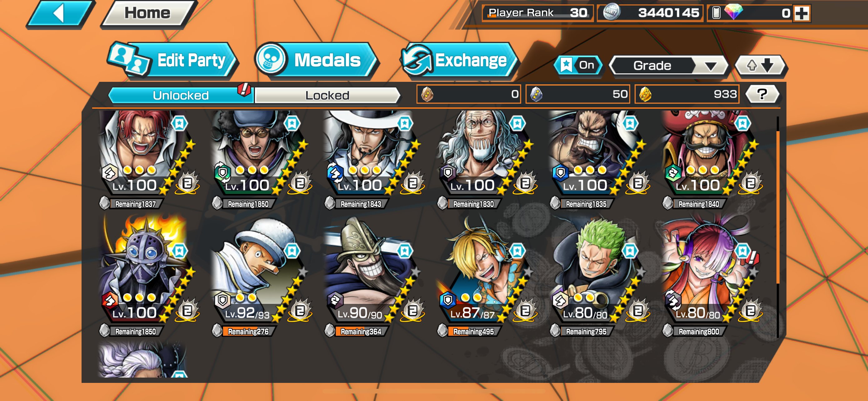Switch to the Locked tab

327,95
